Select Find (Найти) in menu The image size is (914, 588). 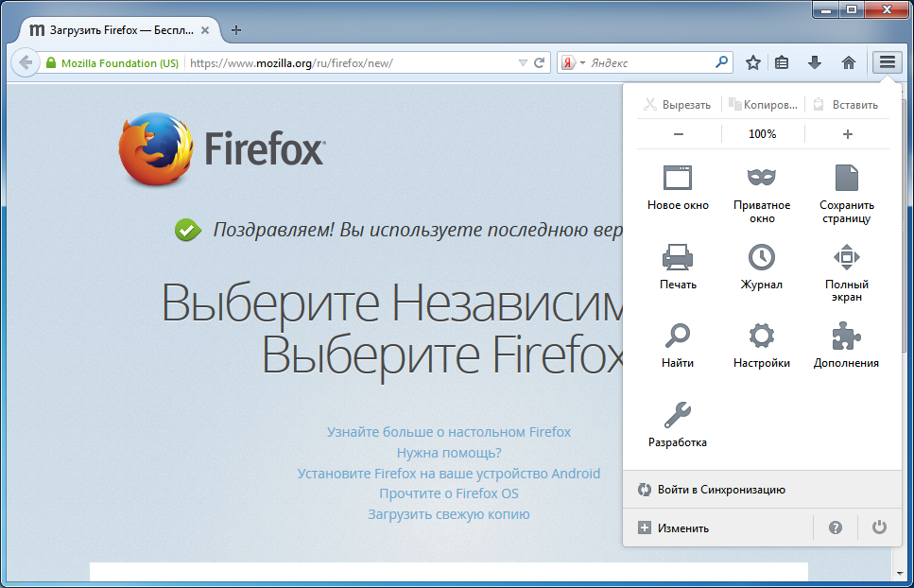(678, 345)
